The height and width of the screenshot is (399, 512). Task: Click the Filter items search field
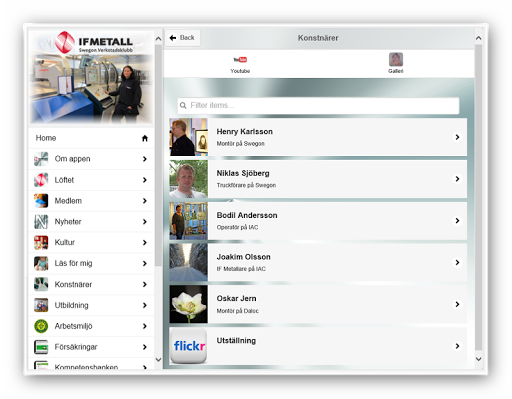coord(318,106)
